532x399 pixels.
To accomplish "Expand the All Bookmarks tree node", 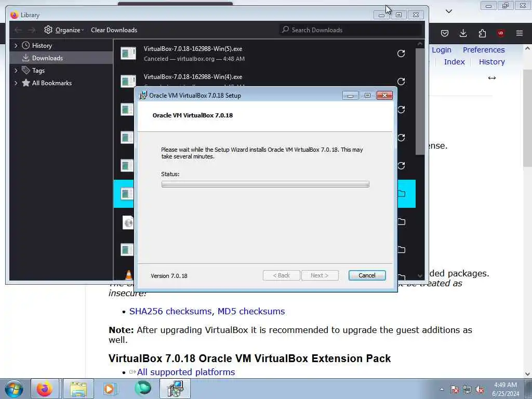I will tap(16, 83).
